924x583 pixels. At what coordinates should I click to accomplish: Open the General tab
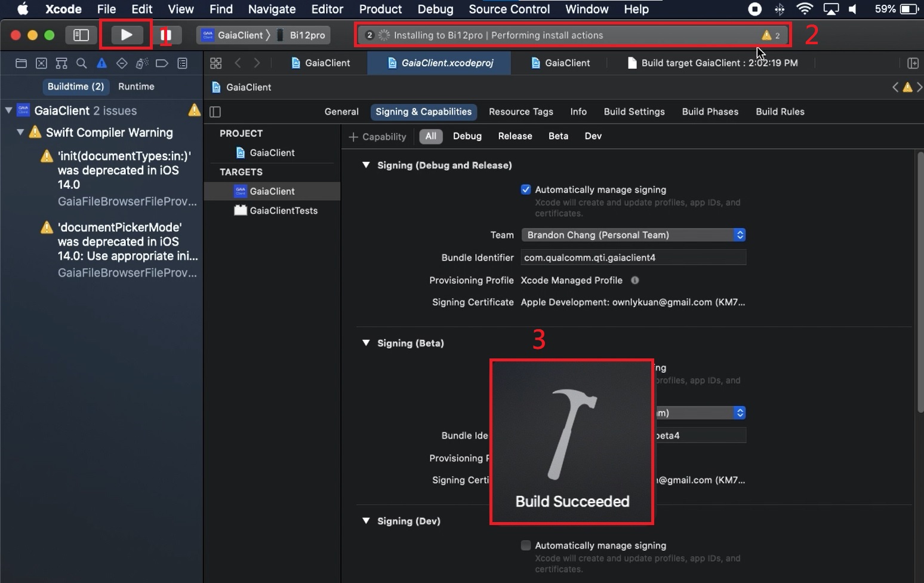(341, 112)
